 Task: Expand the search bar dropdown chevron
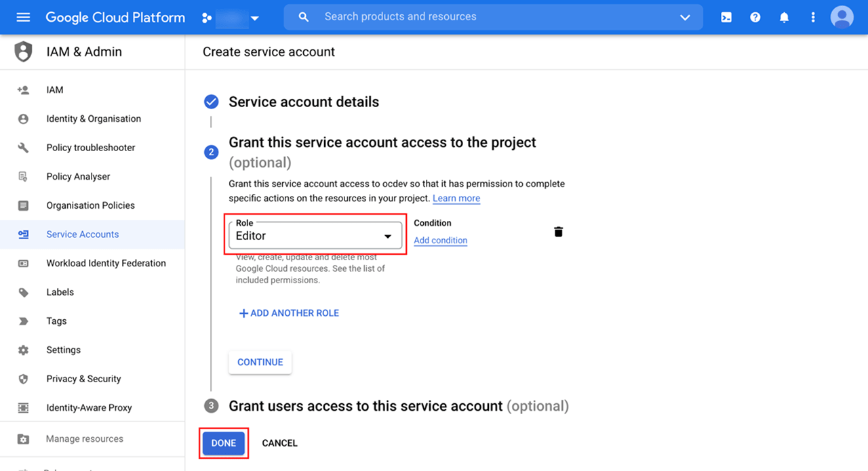click(684, 18)
